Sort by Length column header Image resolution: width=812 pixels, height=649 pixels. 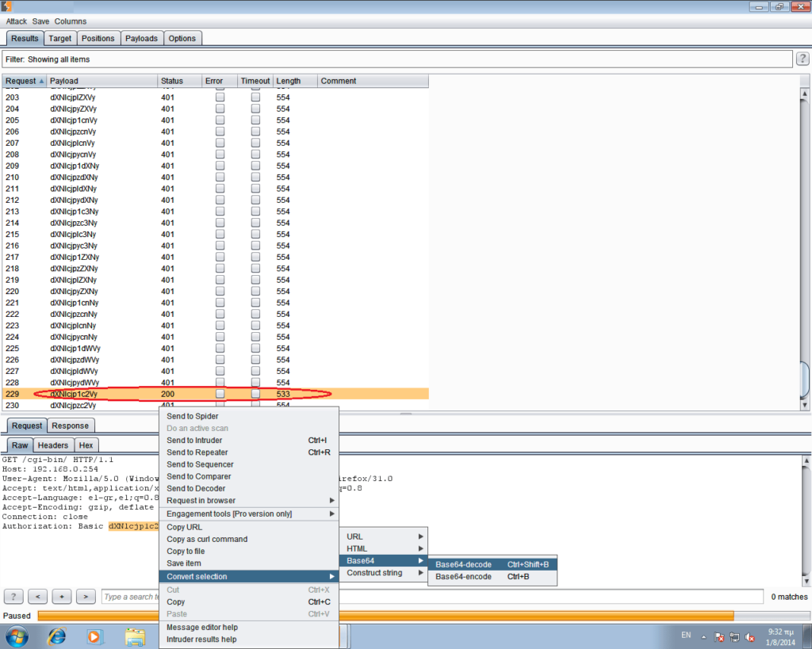pyautogui.click(x=295, y=81)
